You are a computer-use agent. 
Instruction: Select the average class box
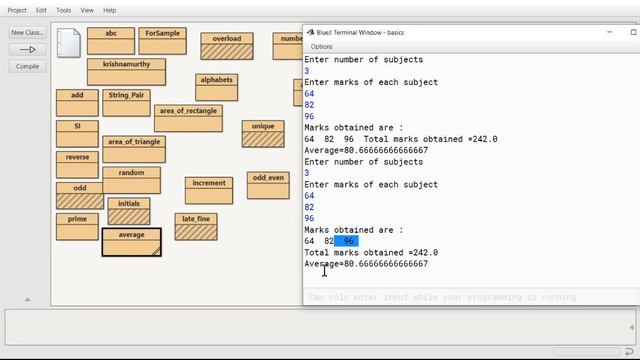[x=131, y=242]
